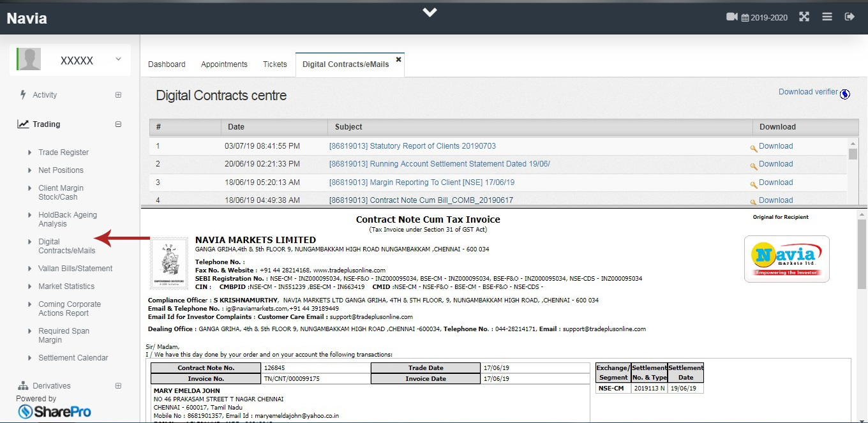Click contract note number 126845
The height and width of the screenshot is (423, 868).
click(274, 368)
